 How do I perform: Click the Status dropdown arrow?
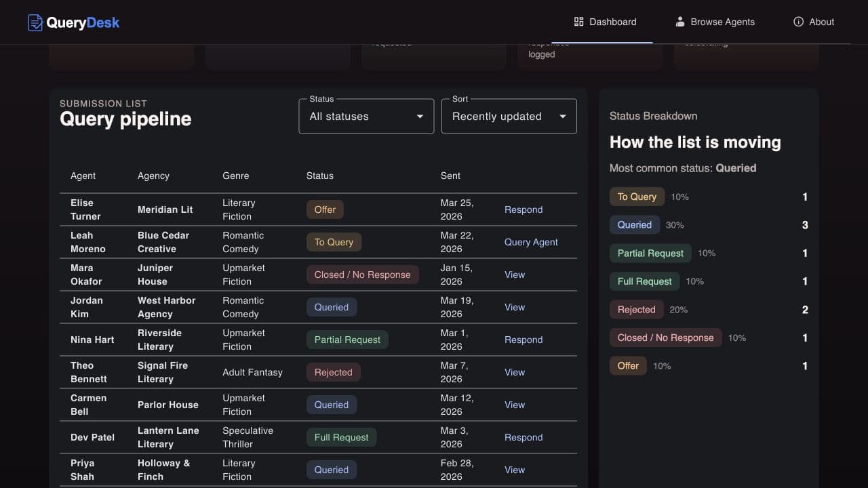click(x=420, y=117)
